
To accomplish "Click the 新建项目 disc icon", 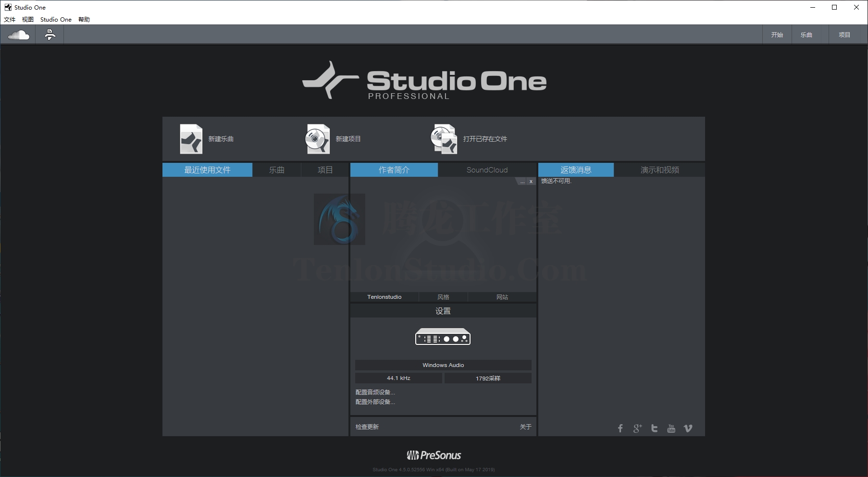I will tap(318, 139).
